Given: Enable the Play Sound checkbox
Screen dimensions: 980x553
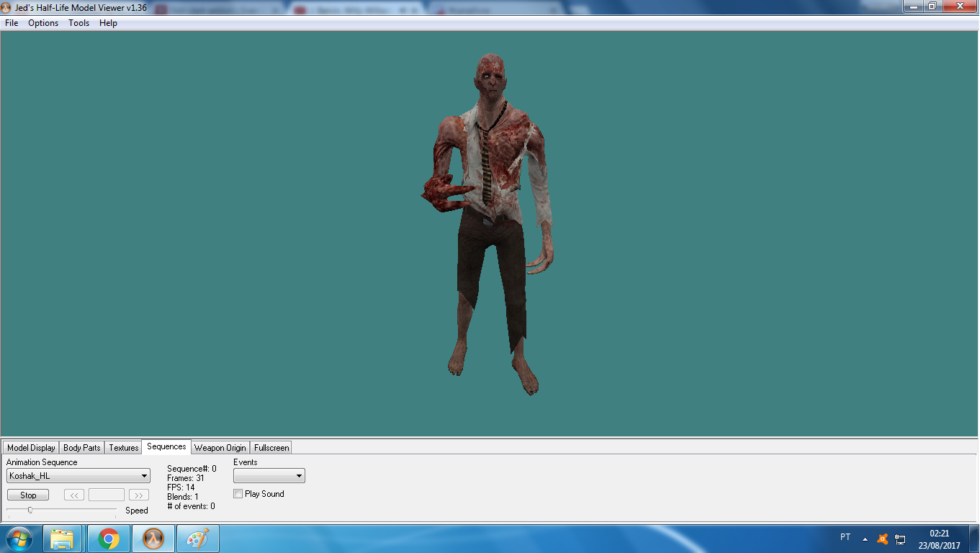Looking at the screenshot, I should 238,494.
